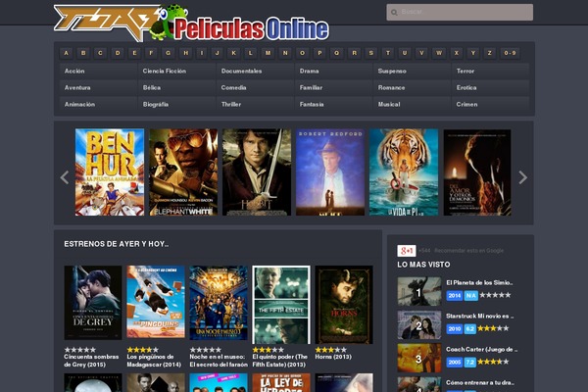
Task: Open most-viewed thumbnail number 3
Action: (x=419, y=359)
